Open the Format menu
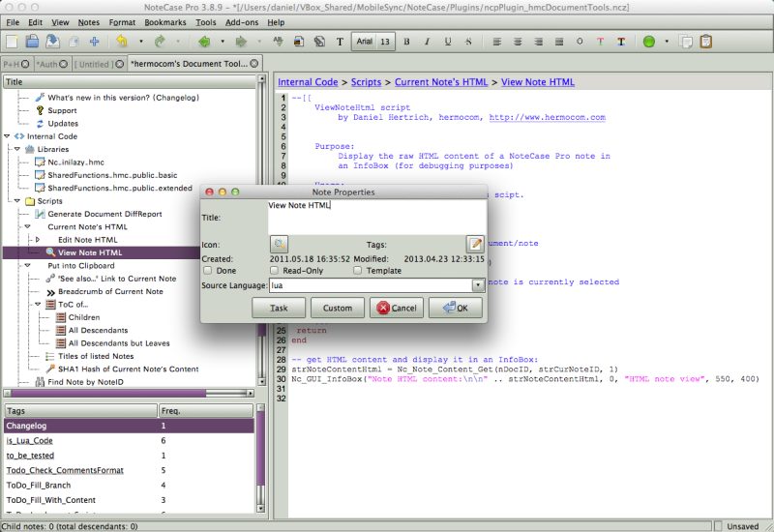This screenshot has width=774, height=532. point(122,22)
